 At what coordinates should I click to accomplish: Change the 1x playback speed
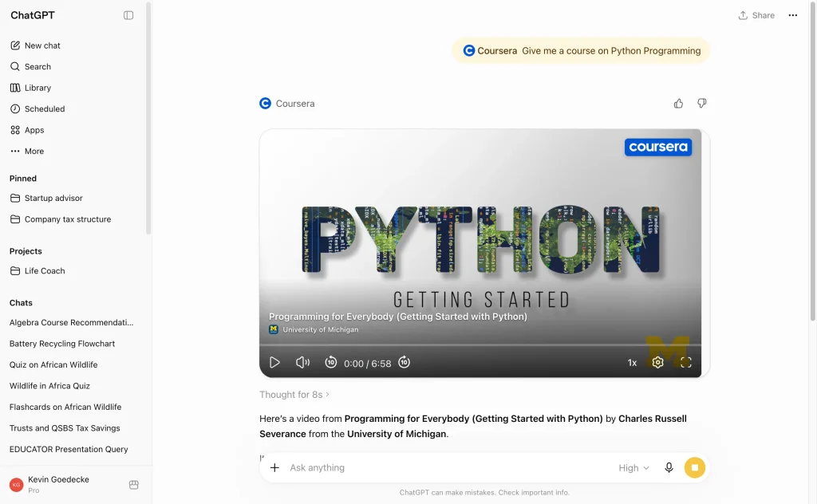coord(632,363)
